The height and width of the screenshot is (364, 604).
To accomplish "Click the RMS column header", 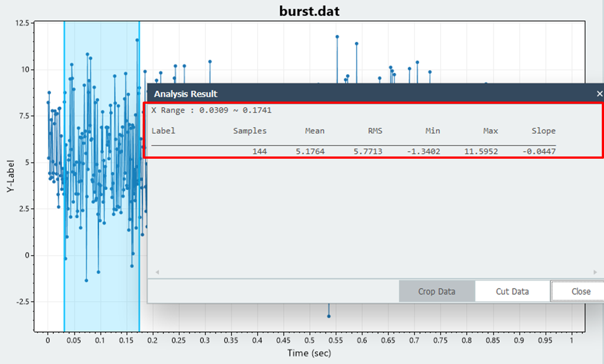I will click(x=375, y=130).
